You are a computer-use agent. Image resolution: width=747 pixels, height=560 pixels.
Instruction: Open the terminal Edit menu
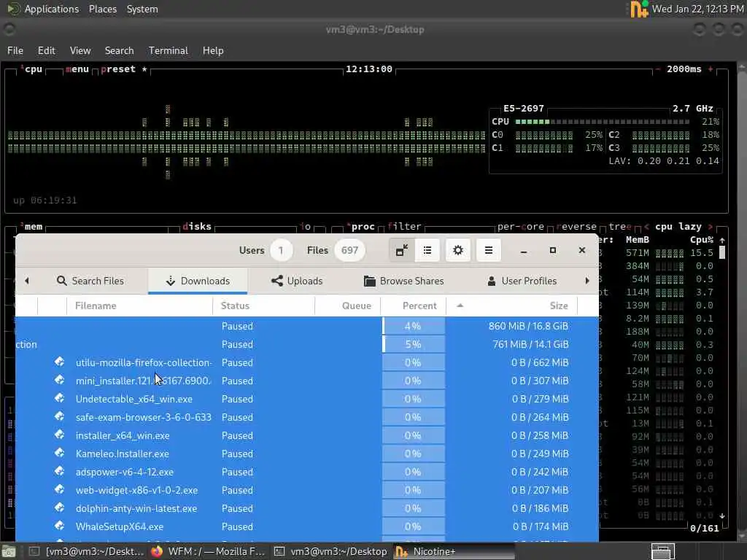coord(46,50)
